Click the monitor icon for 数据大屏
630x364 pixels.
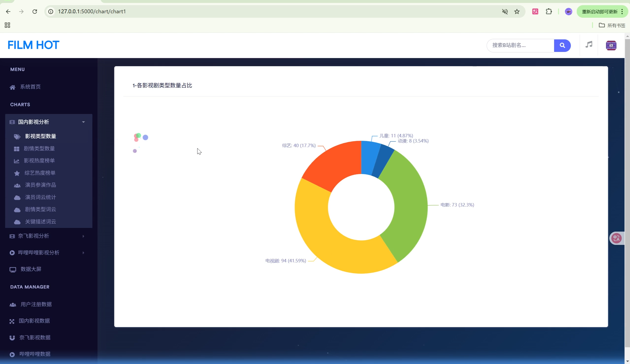point(13,269)
